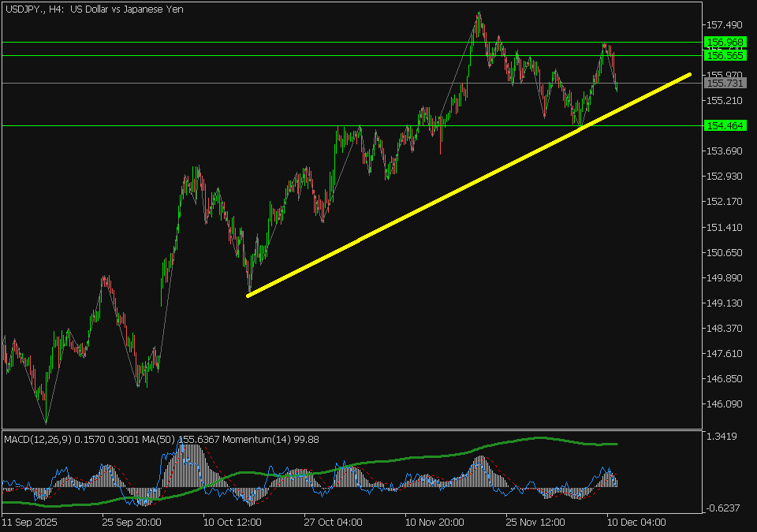Click the 154.464 price level label
The height and width of the screenshot is (532, 757).
(x=725, y=126)
